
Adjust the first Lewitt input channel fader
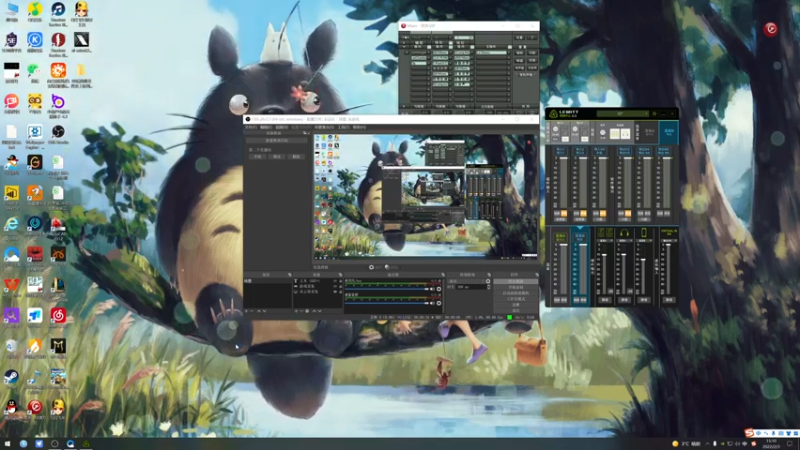click(x=564, y=158)
